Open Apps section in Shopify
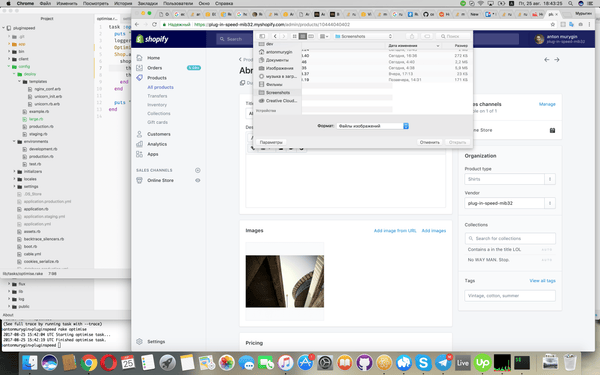The image size is (600, 375). [153, 154]
